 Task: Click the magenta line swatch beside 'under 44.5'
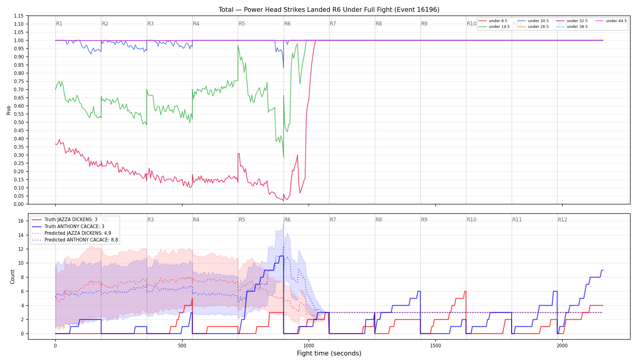(x=600, y=21)
